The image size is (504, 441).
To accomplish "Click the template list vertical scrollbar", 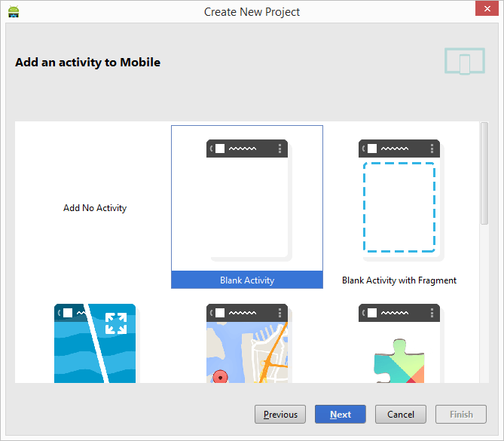I will tap(484, 173).
